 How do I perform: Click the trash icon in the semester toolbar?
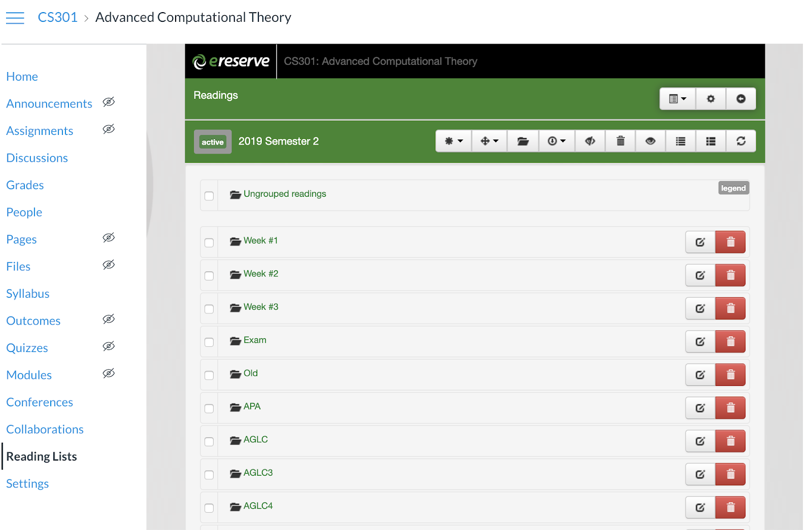(x=620, y=141)
